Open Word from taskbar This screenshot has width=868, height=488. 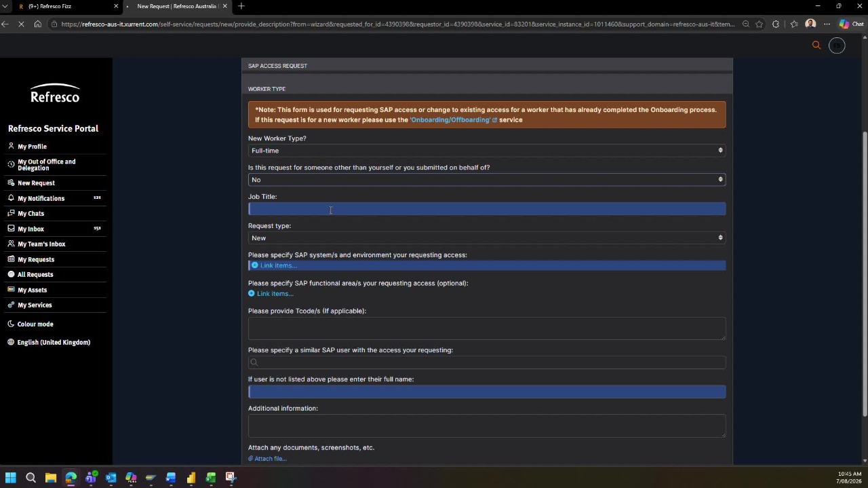pos(171,478)
